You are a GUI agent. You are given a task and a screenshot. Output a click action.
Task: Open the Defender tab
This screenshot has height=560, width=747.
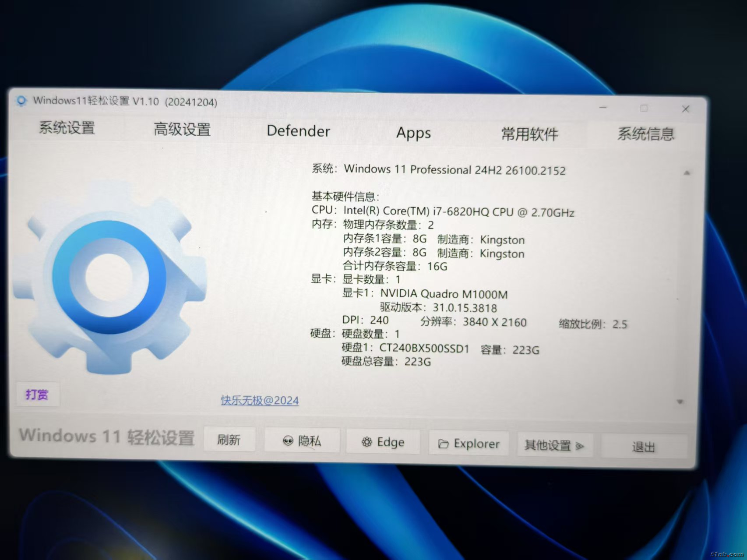298,131
